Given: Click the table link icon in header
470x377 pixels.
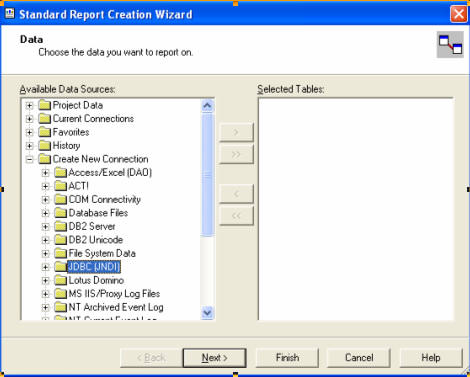Looking at the screenshot, I should coord(450,45).
